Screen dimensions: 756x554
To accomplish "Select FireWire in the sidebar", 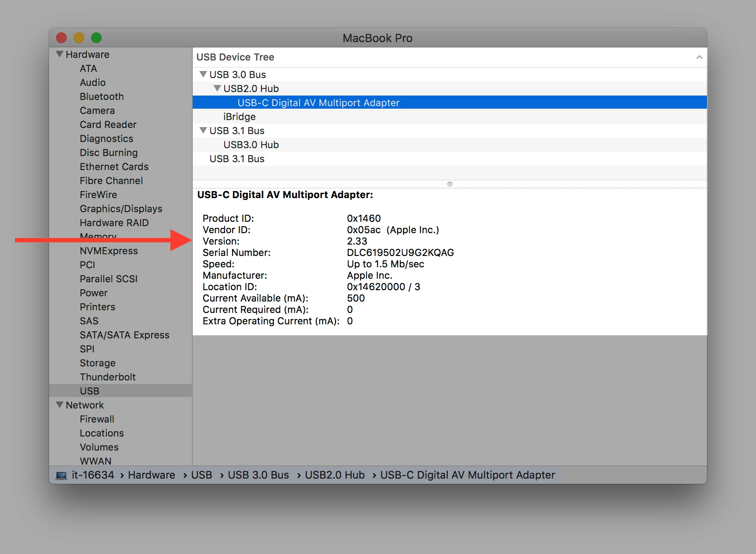I will click(x=99, y=195).
